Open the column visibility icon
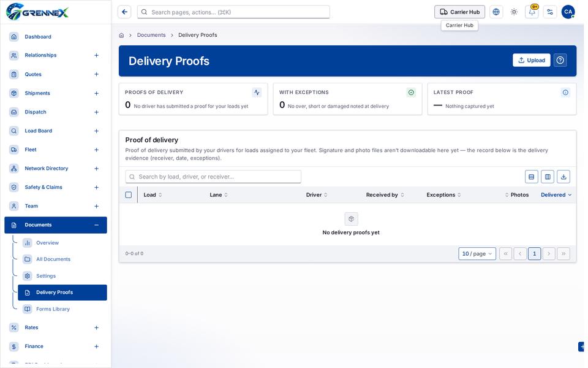The image size is (588, 368). [548, 177]
